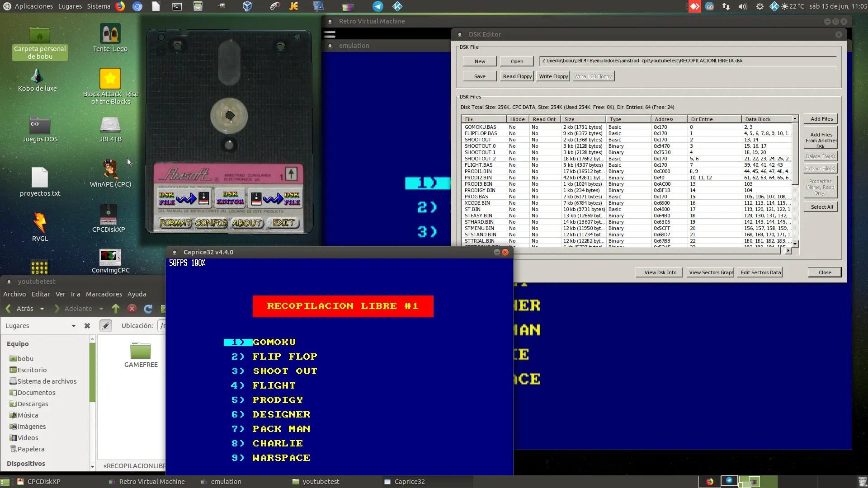Click the New button in DSK Editor
The width and height of the screenshot is (868, 488).
coord(480,61)
